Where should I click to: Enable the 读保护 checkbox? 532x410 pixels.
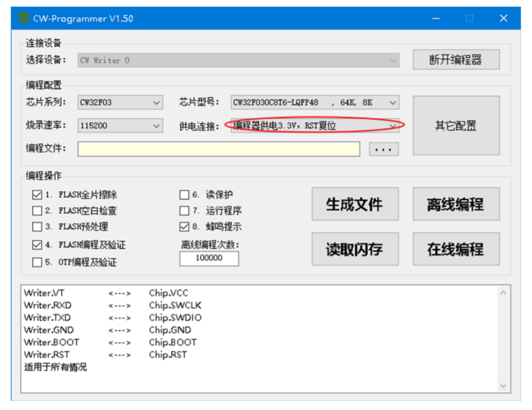coord(184,195)
